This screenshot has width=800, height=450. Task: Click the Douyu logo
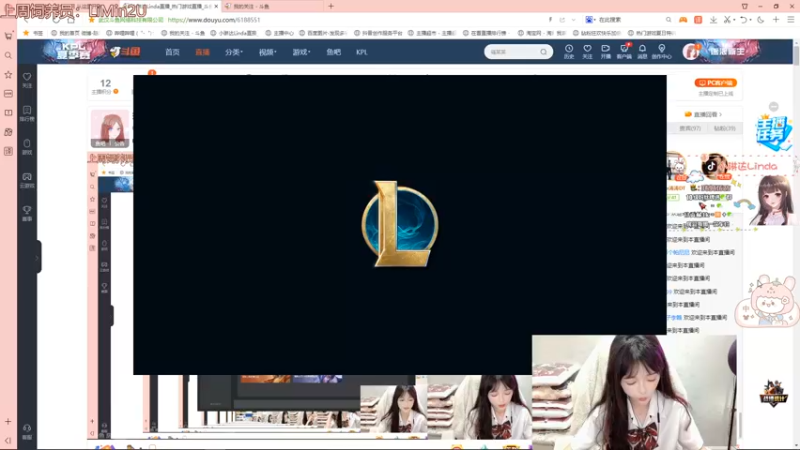(x=126, y=52)
